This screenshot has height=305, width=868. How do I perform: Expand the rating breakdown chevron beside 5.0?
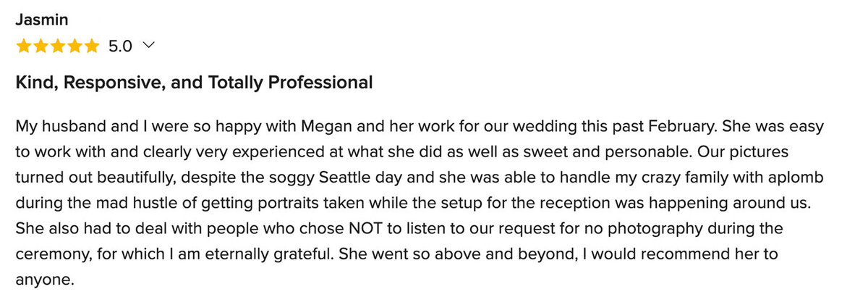(149, 46)
